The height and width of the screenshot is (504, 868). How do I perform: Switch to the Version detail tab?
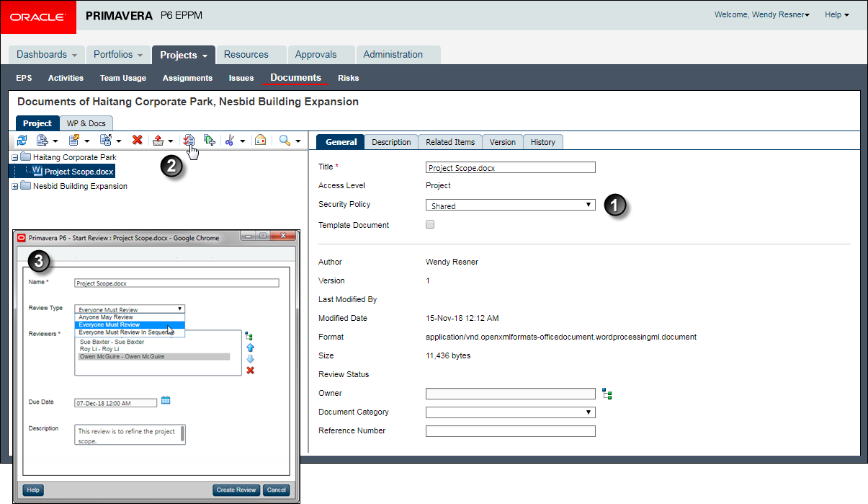point(502,142)
